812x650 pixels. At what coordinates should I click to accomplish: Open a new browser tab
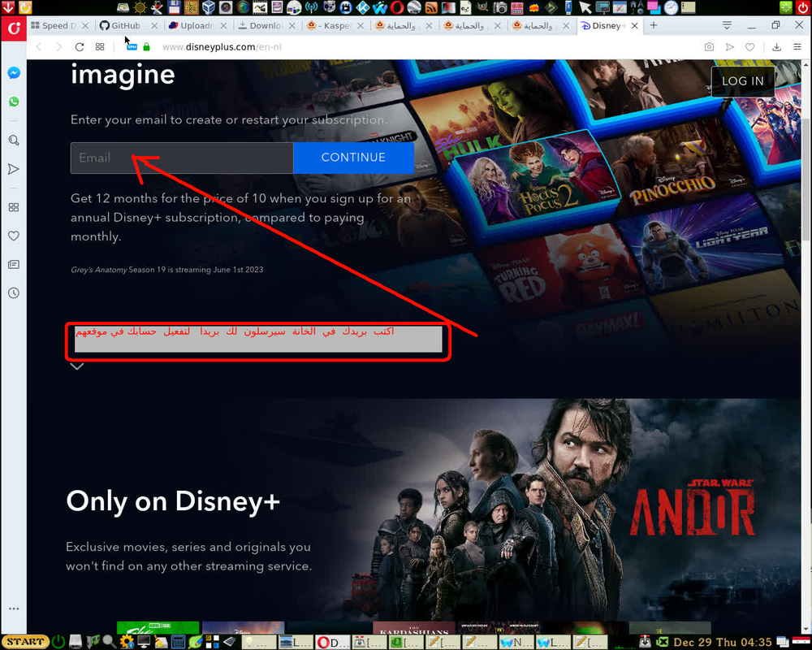point(654,25)
